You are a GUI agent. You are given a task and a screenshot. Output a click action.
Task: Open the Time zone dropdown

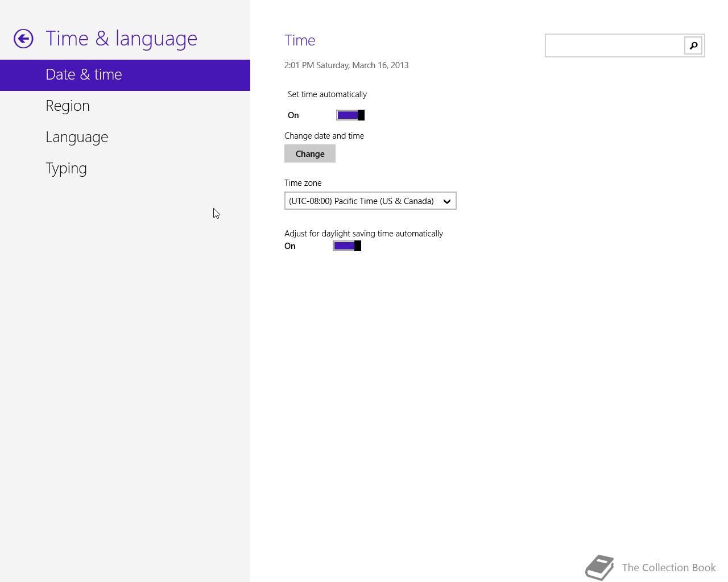[x=370, y=201]
